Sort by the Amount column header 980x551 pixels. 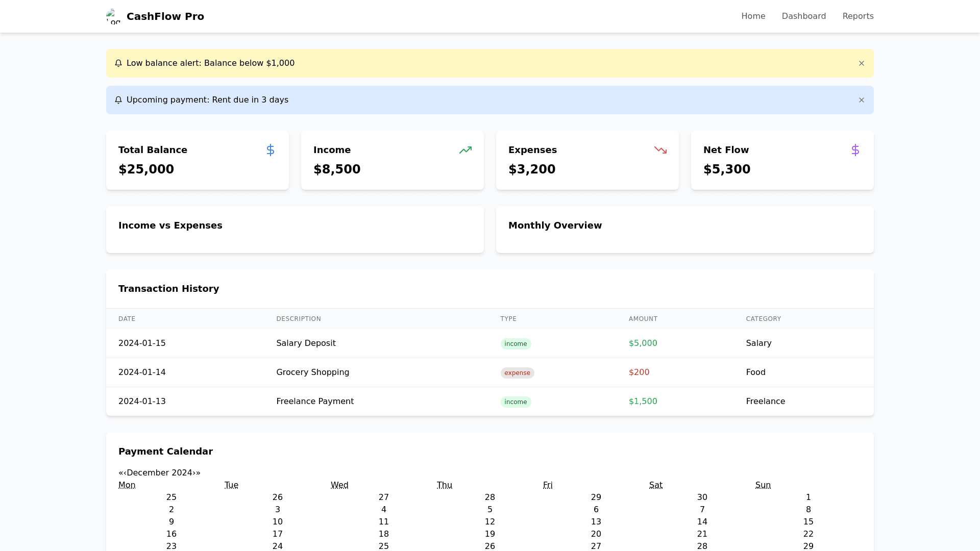(x=643, y=319)
